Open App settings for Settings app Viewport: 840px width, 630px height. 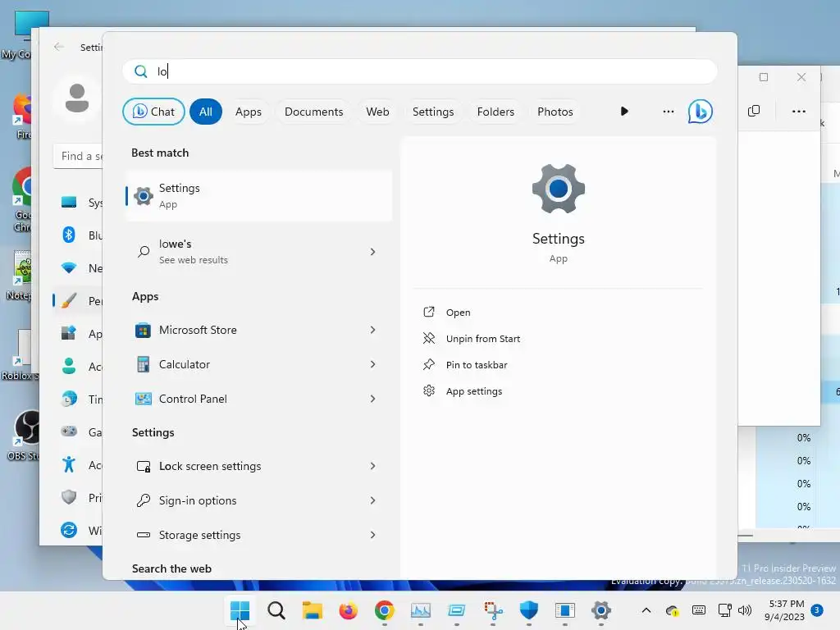pos(473,391)
